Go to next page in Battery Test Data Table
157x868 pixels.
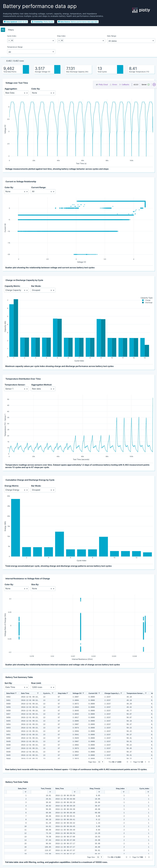[145, 857]
